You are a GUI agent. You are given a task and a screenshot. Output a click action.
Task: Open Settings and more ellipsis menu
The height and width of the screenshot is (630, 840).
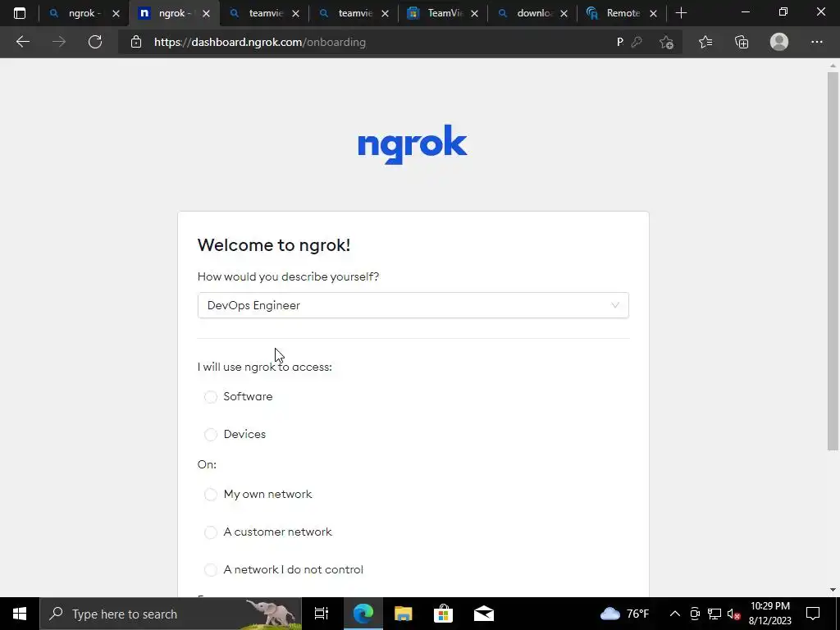816,42
